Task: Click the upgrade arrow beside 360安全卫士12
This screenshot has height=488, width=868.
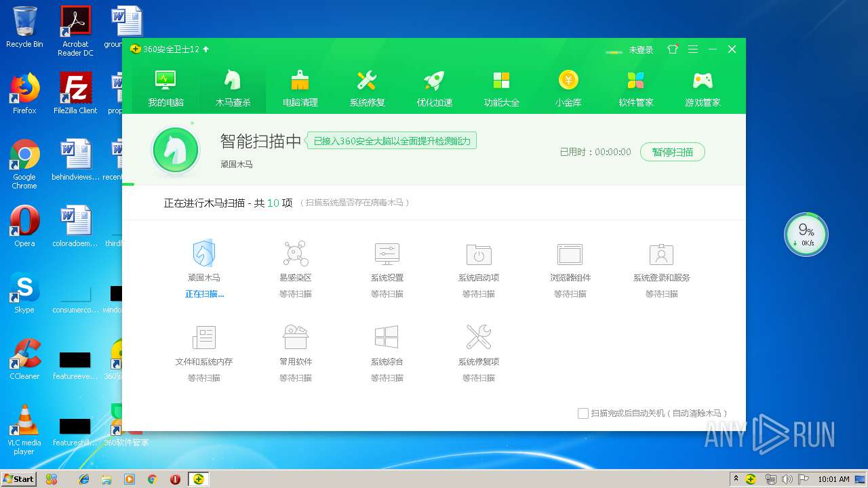Action: click(206, 49)
